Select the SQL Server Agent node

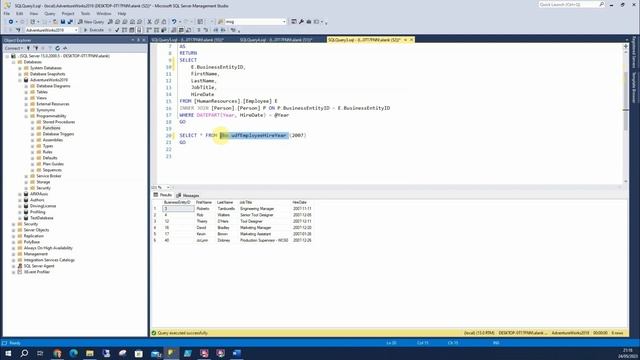click(x=39, y=266)
